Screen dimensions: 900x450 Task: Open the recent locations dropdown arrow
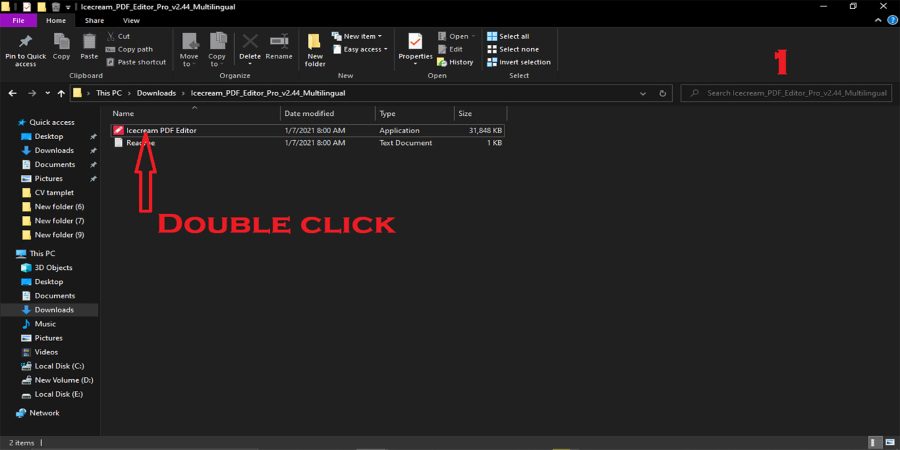pyautogui.click(x=48, y=93)
